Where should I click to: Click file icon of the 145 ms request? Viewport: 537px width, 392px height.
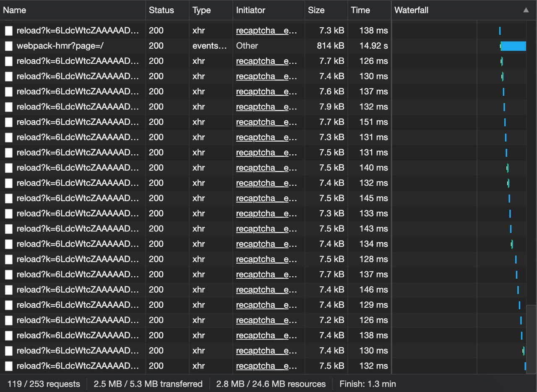pyautogui.click(x=9, y=198)
